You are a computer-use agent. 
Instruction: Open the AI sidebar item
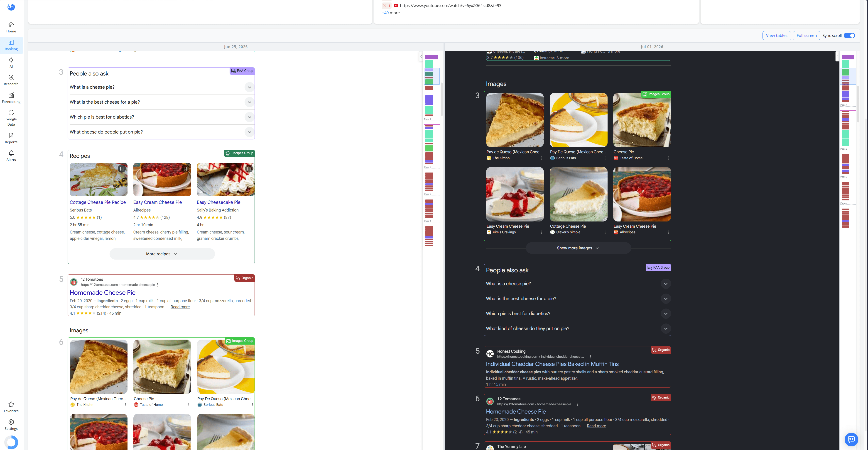click(11, 63)
